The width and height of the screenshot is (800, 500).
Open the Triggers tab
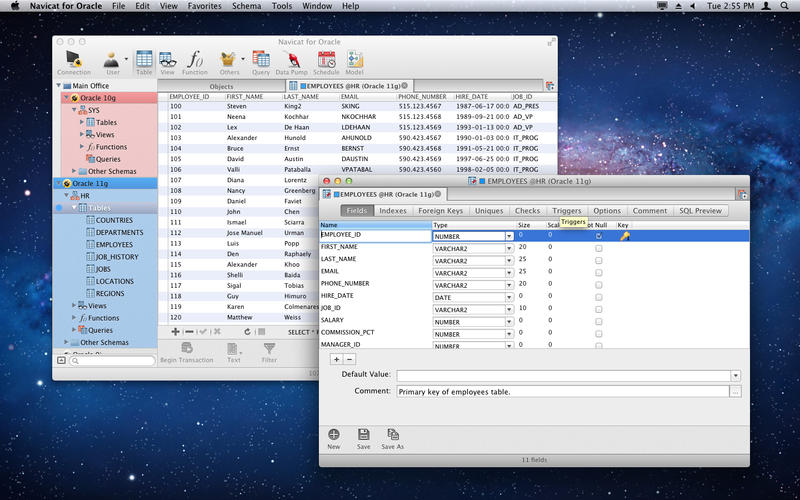[x=566, y=211]
